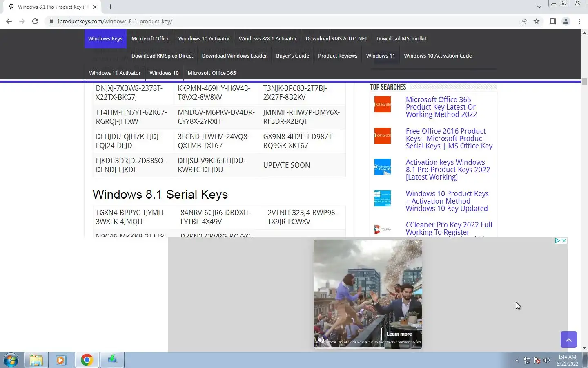Open the Microsoft Office 365 Product Key link

(441, 107)
